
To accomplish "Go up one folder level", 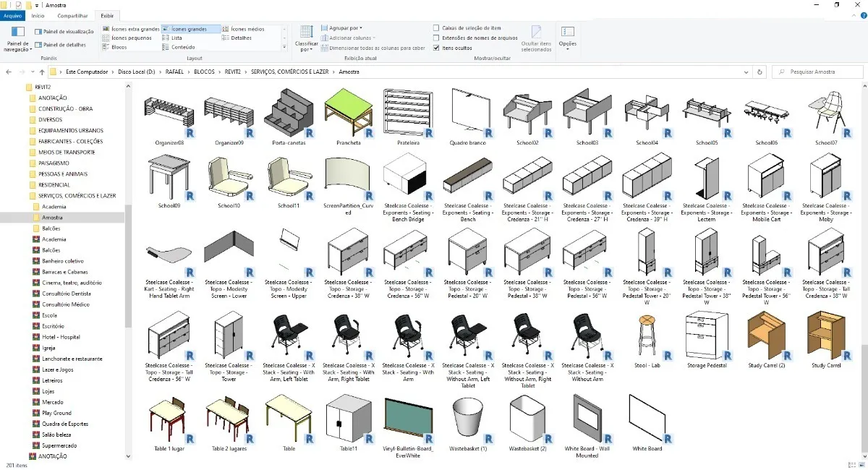I will click(43, 72).
